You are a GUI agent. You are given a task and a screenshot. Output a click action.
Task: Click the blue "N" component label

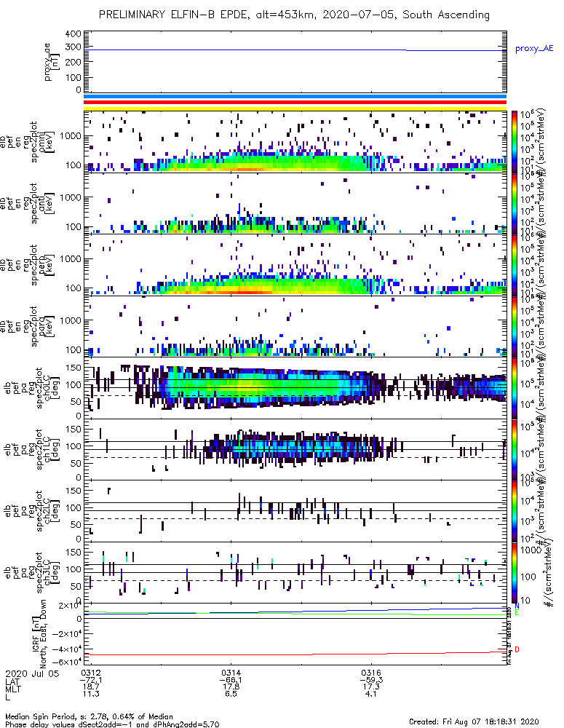point(517,606)
